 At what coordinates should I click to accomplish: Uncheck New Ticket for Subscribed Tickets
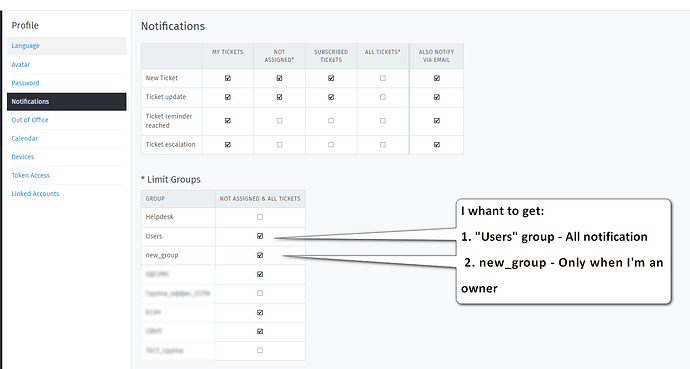tap(331, 78)
